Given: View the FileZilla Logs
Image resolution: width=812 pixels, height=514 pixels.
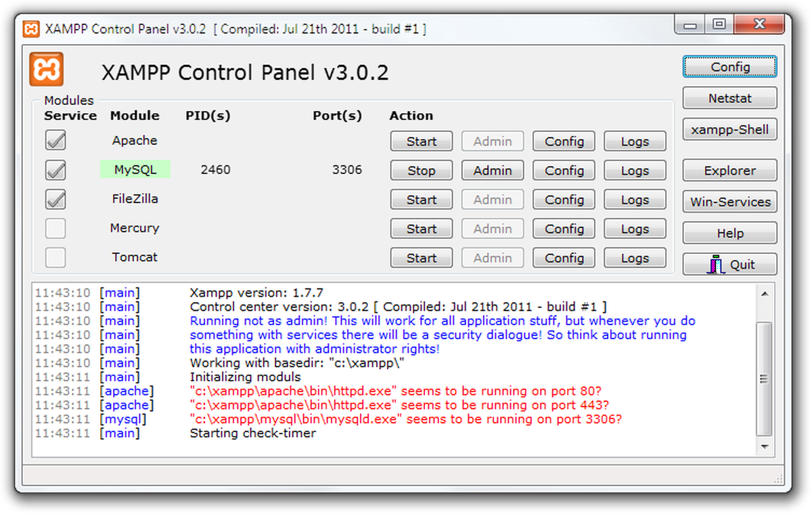Looking at the screenshot, I should (x=634, y=199).
